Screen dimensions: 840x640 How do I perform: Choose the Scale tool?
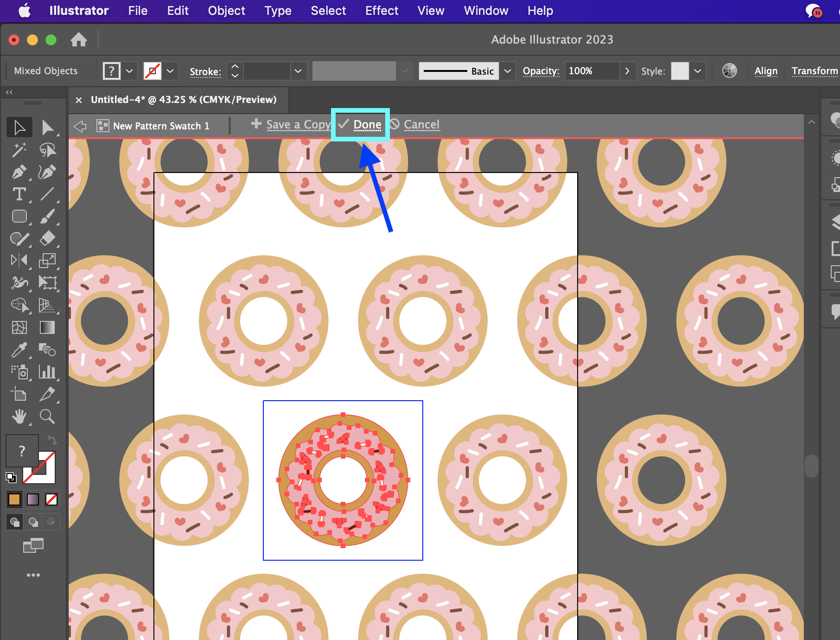pos(47,260)
